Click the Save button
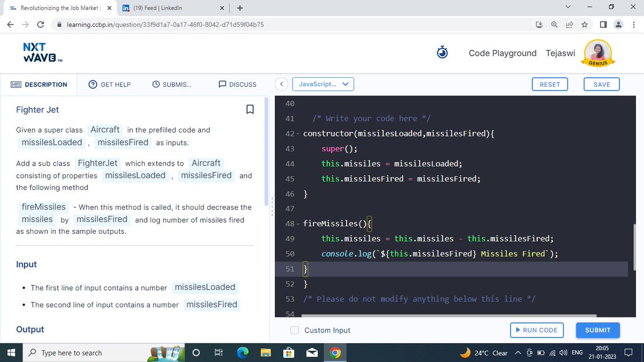644x362 pixels. (602, 84)
